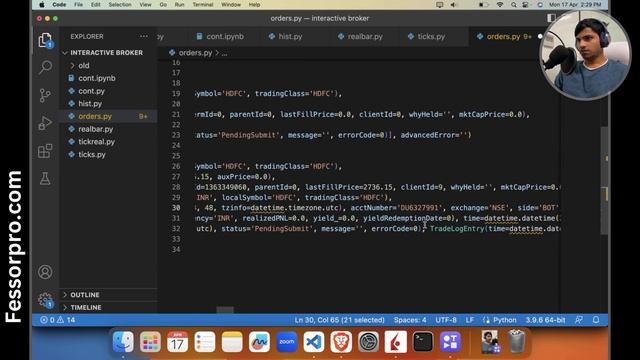
Task: Open the Go menu
Action: (163, 4)
